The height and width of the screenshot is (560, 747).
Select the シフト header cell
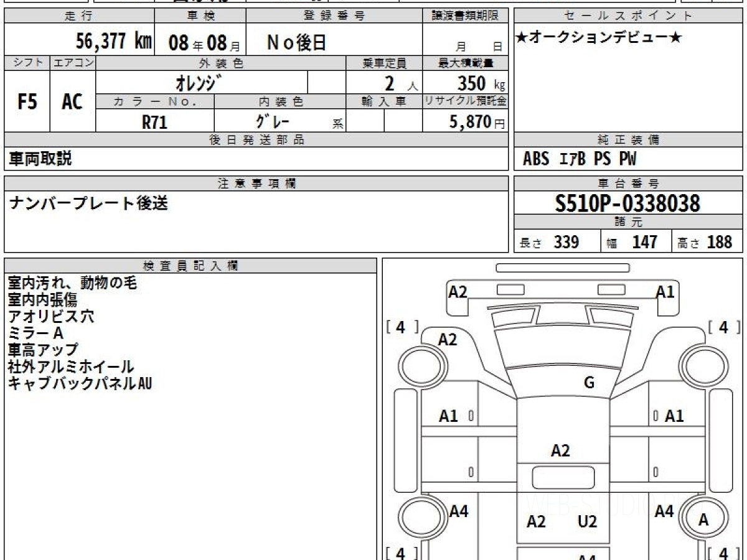27,62
